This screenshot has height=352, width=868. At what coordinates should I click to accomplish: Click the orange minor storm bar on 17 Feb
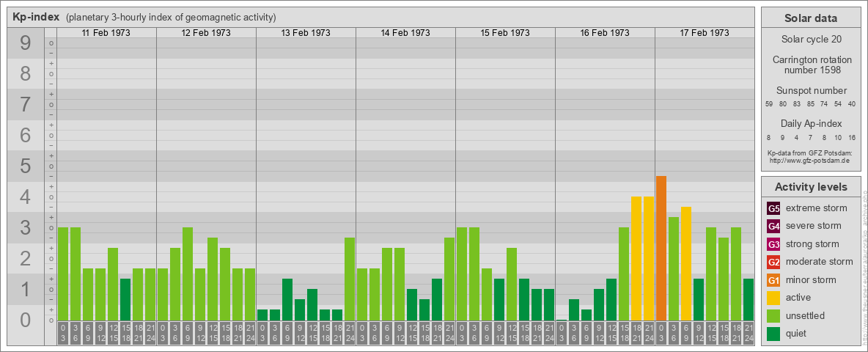click(x=661, y=248)
